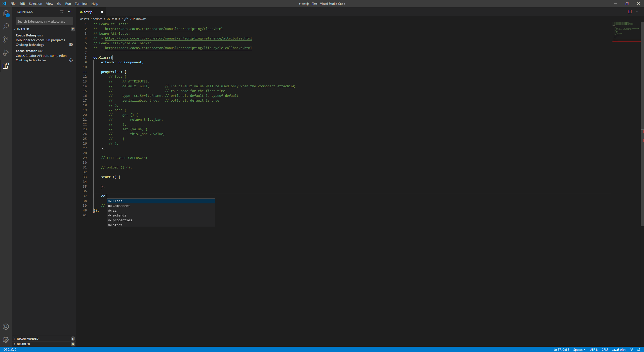Screen dimensions: 644x352
Task: Open the Manage gear at bottom left
Action: [x=6, y=340]
